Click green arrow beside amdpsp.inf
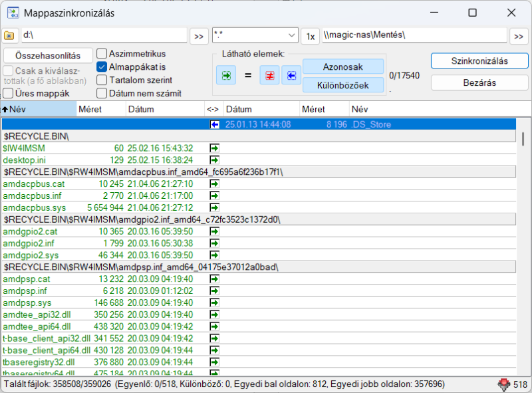Screen dimensions: 532x393 214,291
